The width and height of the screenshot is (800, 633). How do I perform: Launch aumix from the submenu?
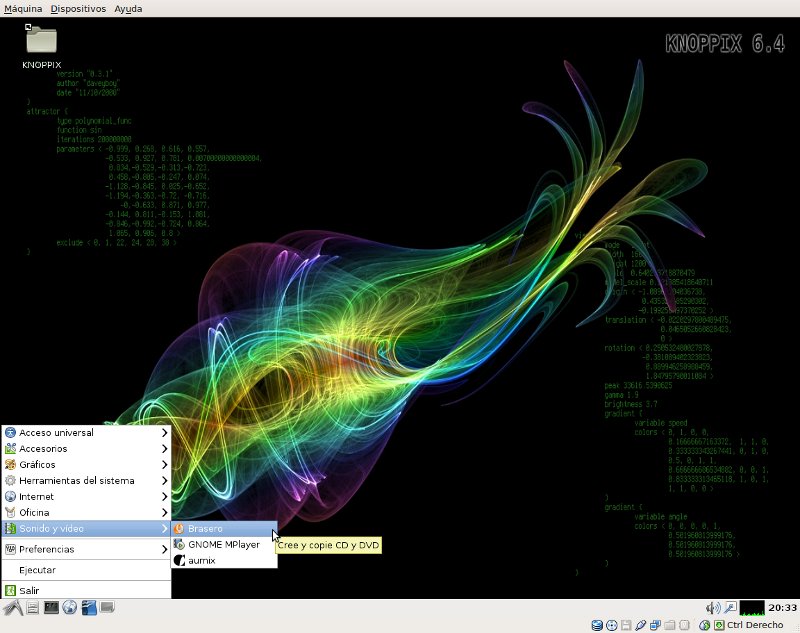tap(224, 561)
